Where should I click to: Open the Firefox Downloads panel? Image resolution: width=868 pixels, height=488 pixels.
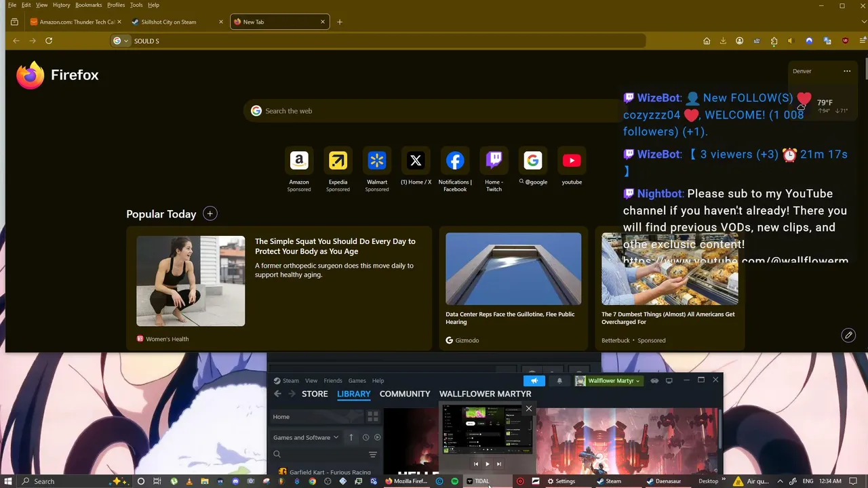(x=723, y=41)
